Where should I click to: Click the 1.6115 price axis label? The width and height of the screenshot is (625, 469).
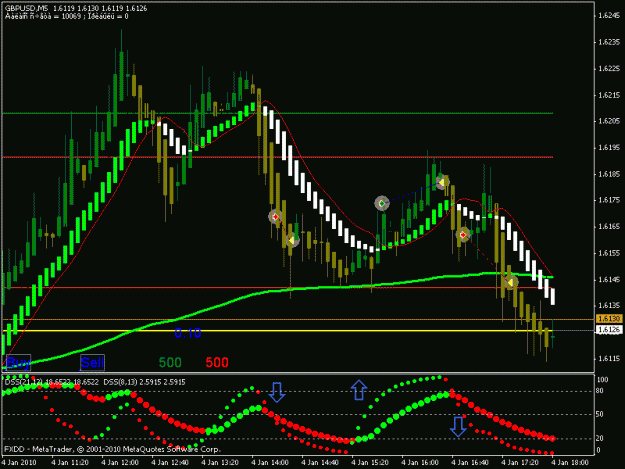pos(609,359)
